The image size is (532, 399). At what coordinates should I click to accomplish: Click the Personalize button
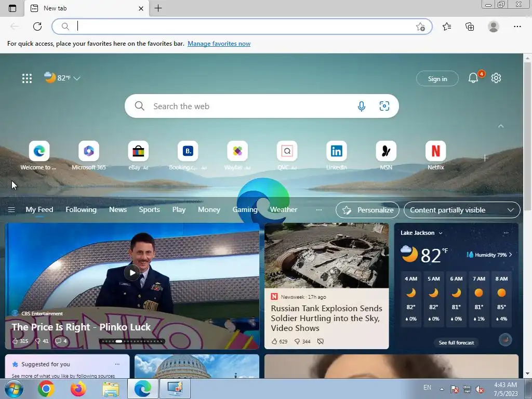[x=367, y=210]
